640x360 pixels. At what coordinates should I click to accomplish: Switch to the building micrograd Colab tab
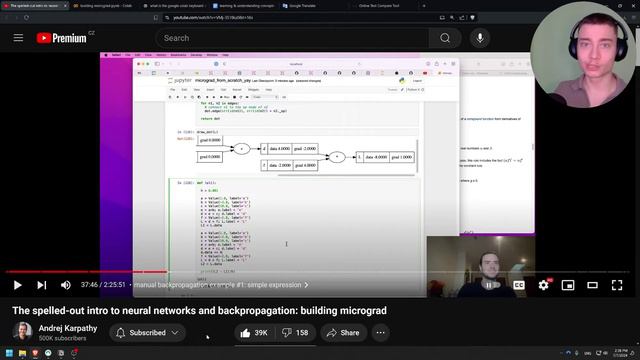click(x=104, y=6)
